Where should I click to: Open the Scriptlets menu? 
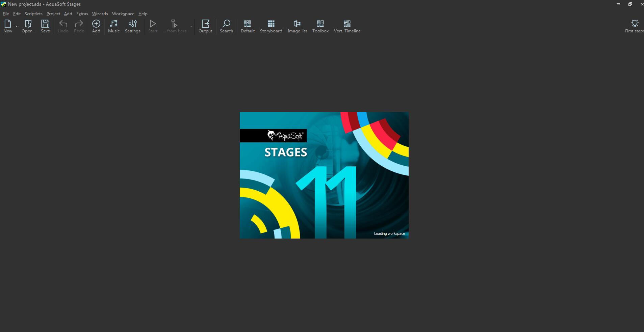[x=33, y=13]
